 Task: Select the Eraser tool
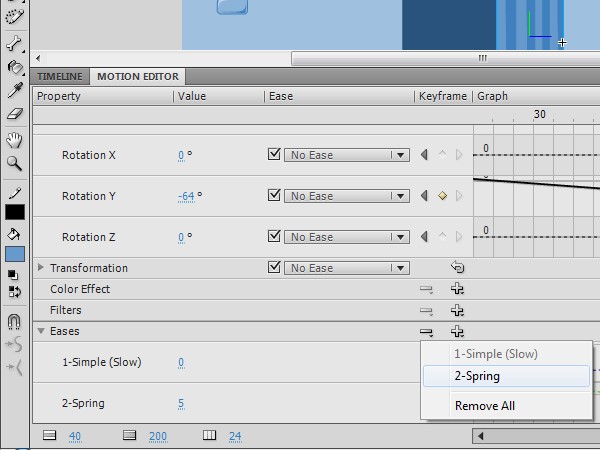(14, 114)
